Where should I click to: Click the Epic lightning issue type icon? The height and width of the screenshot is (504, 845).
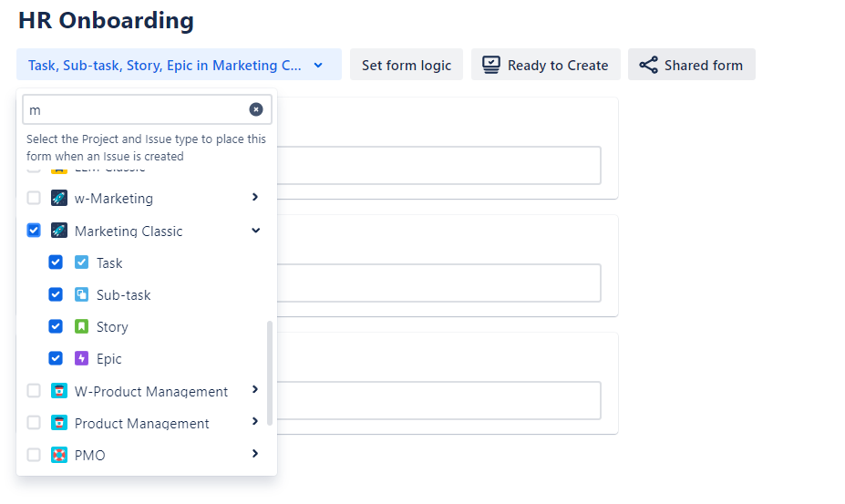[x=81, y=358]
